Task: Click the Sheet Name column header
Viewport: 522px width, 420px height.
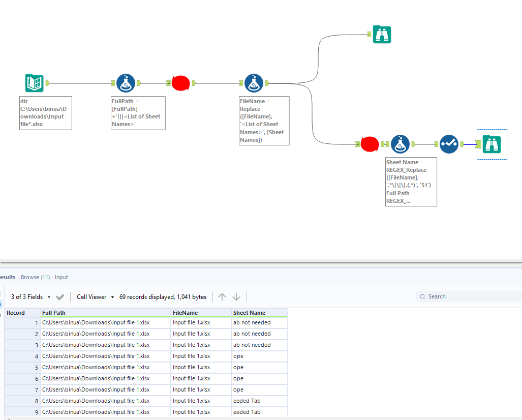Action: coord(259,313)
